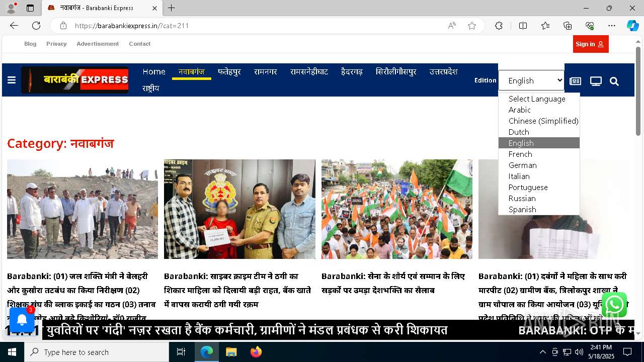Open Task View in the taskbar
The image size is (644, 362).
click(181, 352)
